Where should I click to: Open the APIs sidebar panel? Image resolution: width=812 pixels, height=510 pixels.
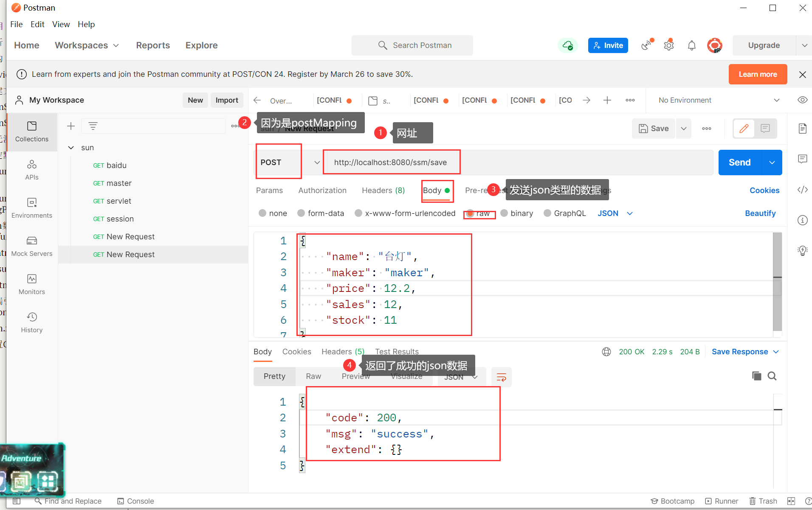[x=32, y=170]
